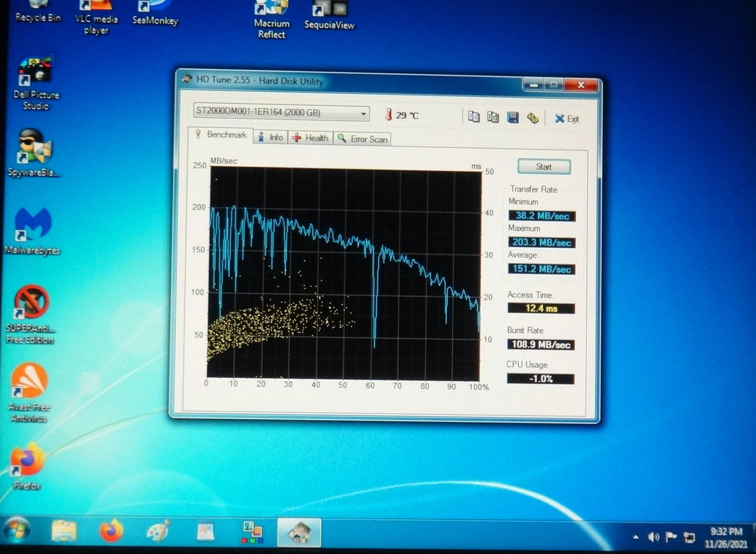Select the SeaMonkey desktop shortcut
This screenshot has height=554, width=756.
point(155,13)
